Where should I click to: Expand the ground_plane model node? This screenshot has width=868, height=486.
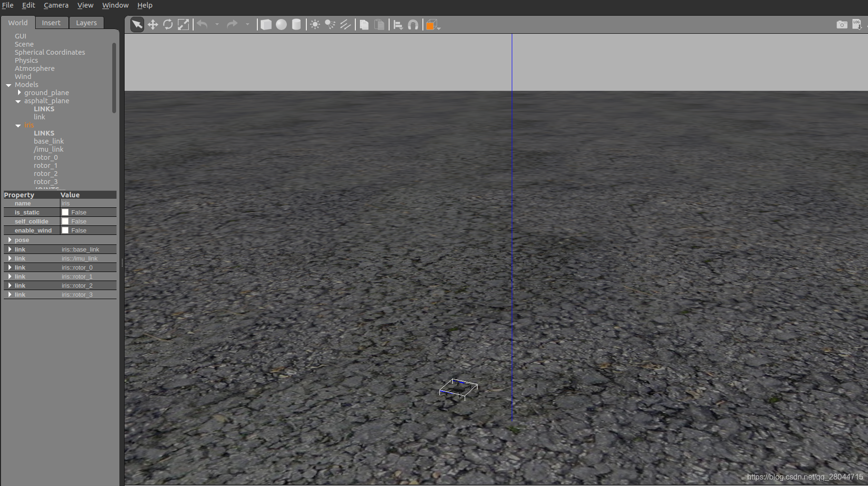click(x=19, y=92)
